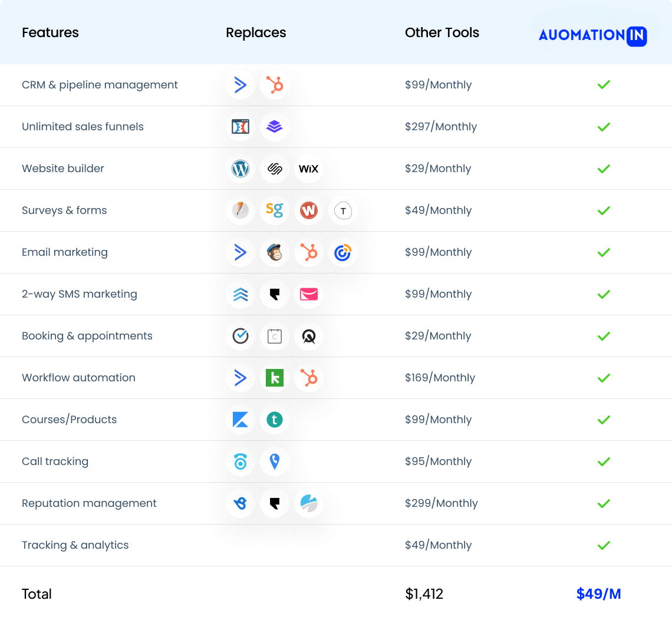The height and width of the screenshot is (620, 672).
Task: Select the ClickFunnels icon in sales funnels row
Action: point(241,127)
